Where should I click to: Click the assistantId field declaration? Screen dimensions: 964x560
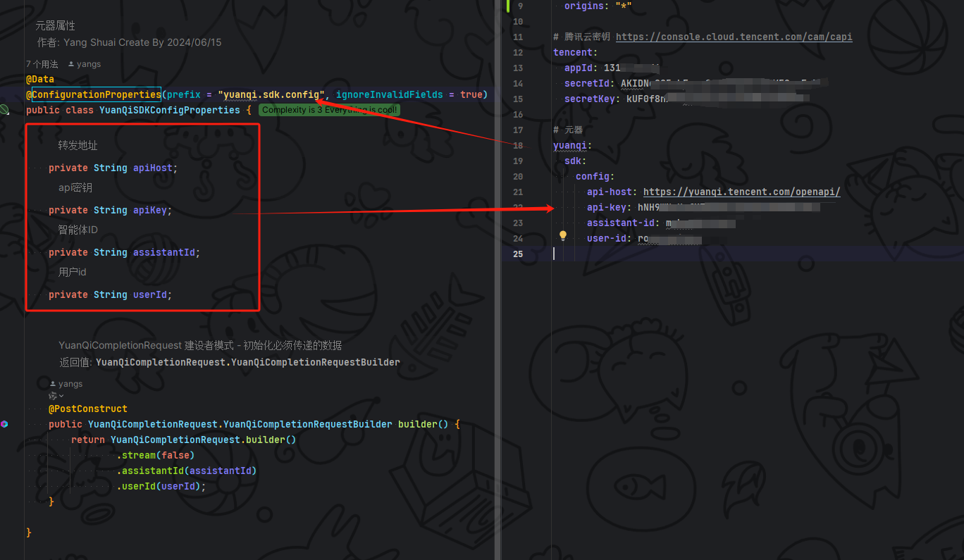coord(125,252)
